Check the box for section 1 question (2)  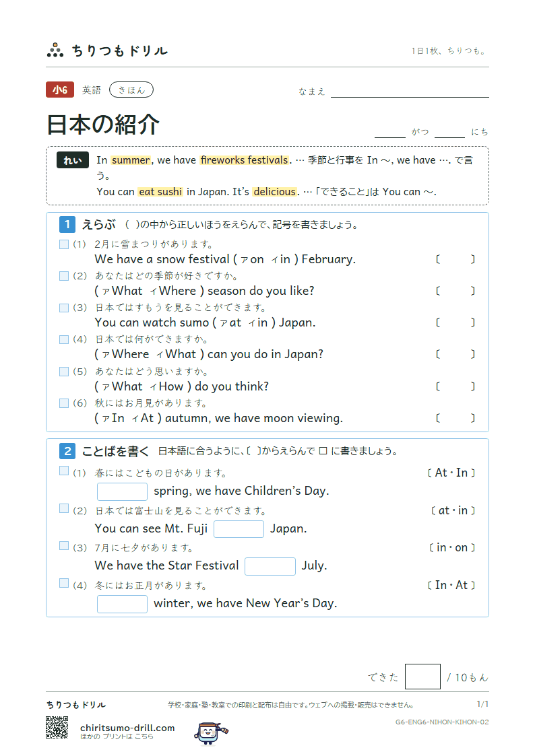64,276
